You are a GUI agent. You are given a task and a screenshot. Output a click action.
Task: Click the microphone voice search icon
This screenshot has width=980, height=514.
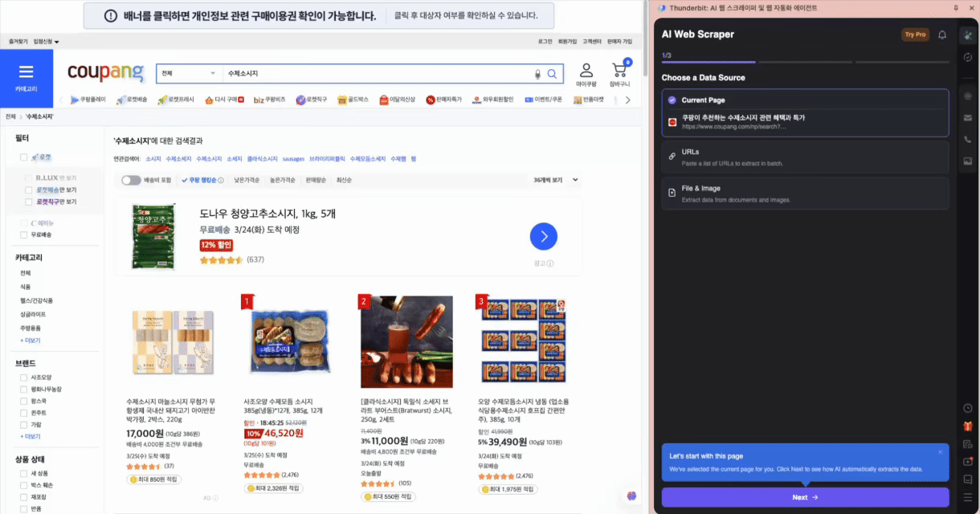537,74
